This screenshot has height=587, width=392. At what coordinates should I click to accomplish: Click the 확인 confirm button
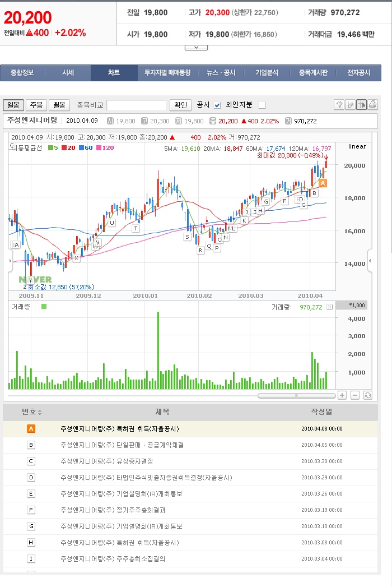click(181, 105)
